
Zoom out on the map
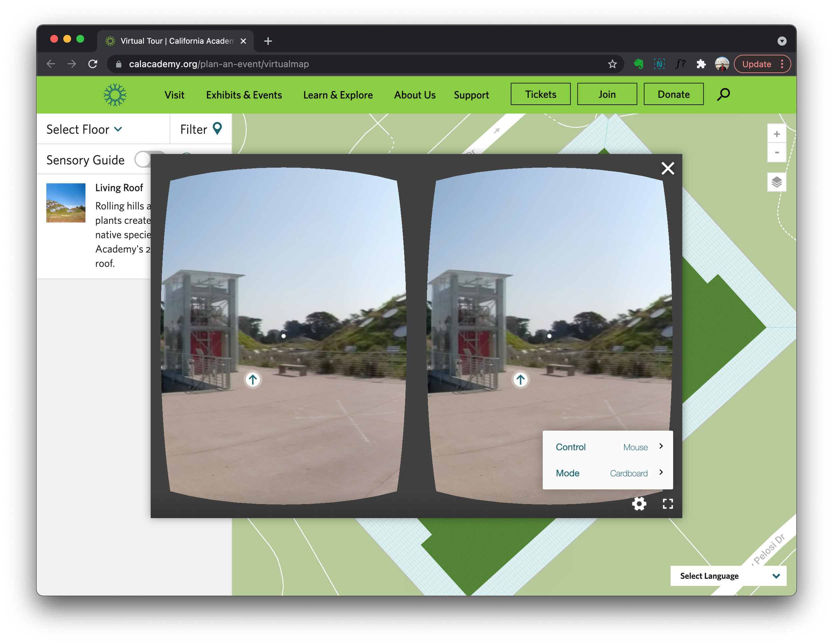(777, 153)
